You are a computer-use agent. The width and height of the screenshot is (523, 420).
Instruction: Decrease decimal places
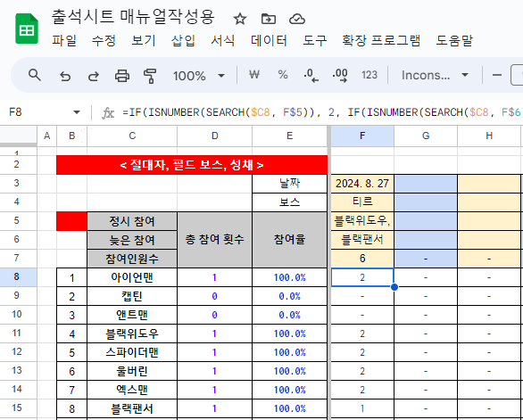tap(311, 75)
